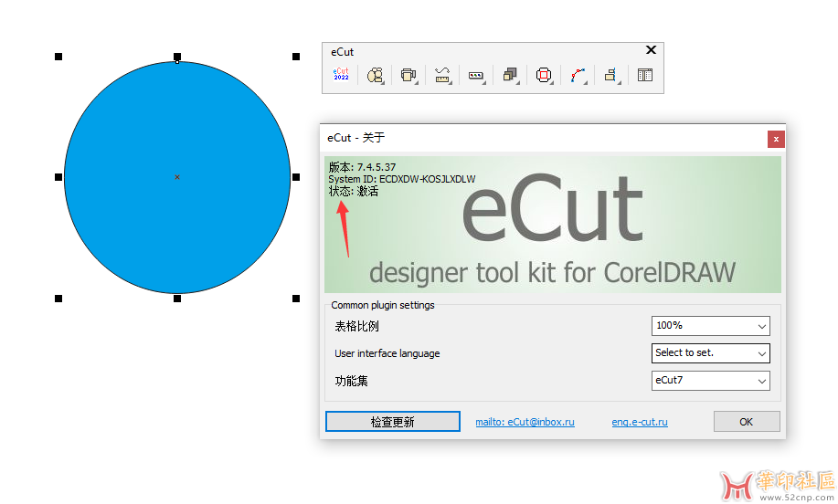This screenshot has height=504, width=838.
Task: Open the overlapping squares tool icon
Action: pyautogui.click(x=511, y=75)
